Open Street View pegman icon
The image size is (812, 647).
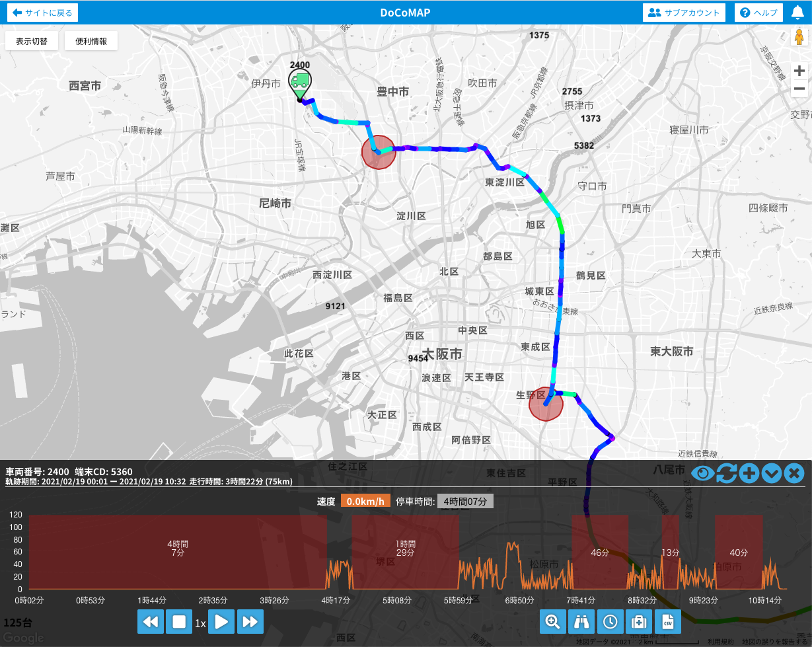click(x=799, y=39)
